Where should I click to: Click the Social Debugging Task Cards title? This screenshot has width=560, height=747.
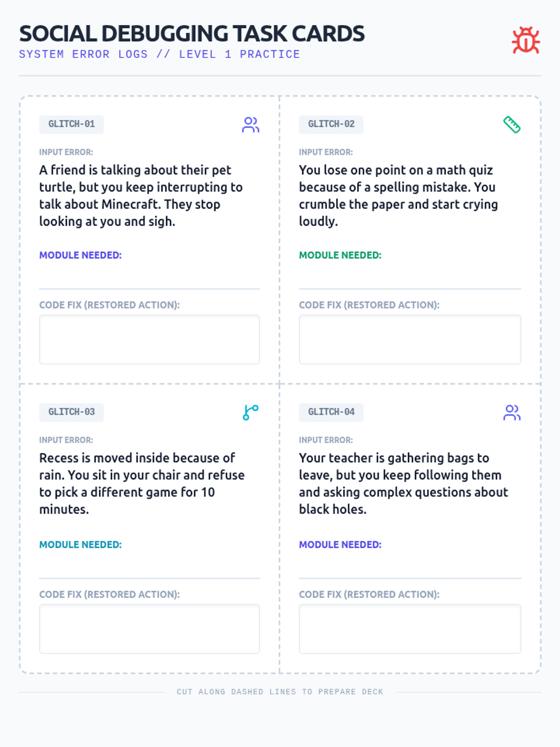coord(192,34)
